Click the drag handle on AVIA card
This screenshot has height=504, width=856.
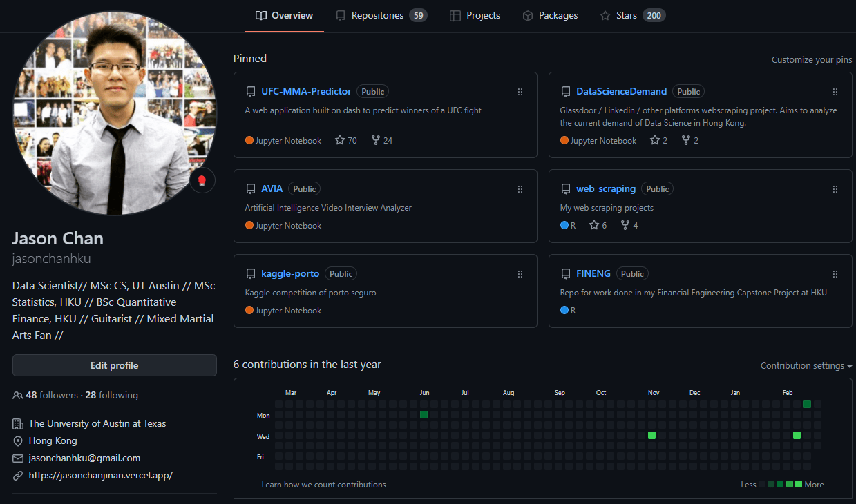[520, 189]
